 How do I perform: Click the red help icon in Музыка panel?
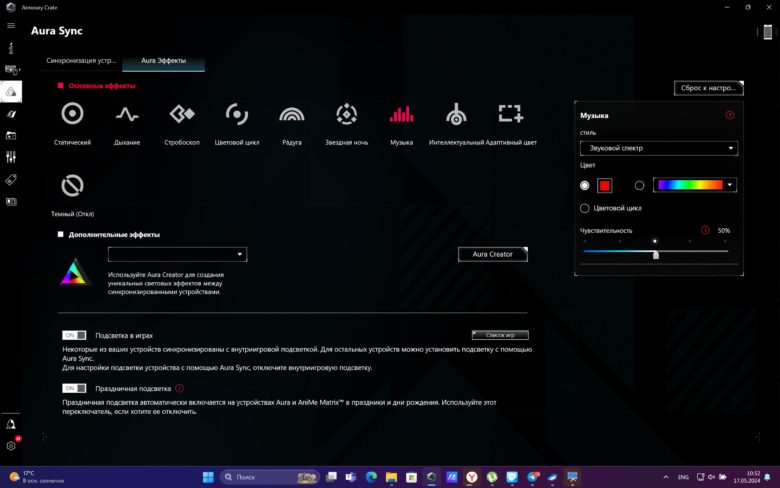pyautogui.click(x=730, y=115)
